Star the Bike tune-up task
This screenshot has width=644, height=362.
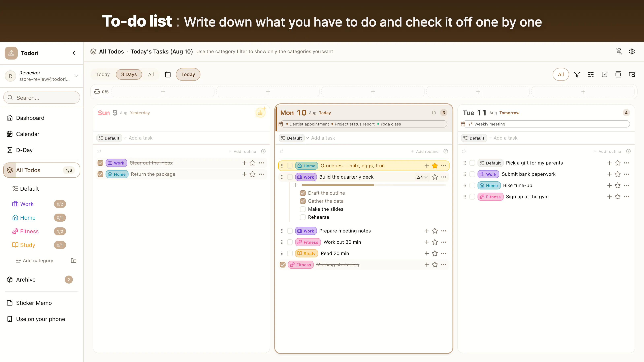617,185
